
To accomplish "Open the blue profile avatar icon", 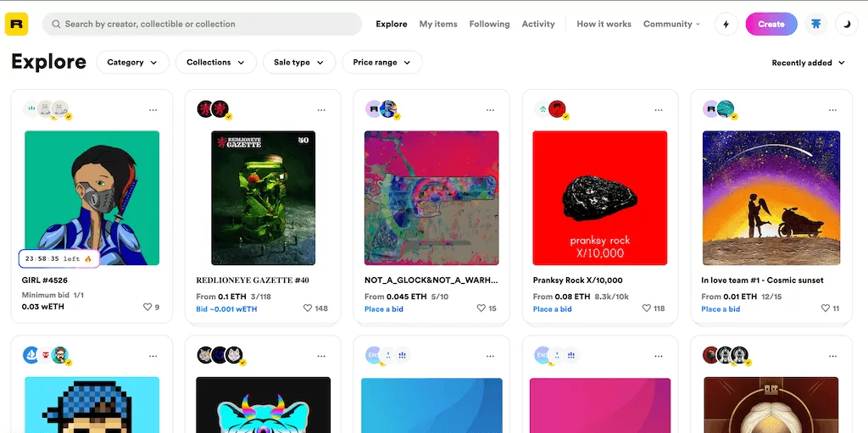I will pos(816,25).
